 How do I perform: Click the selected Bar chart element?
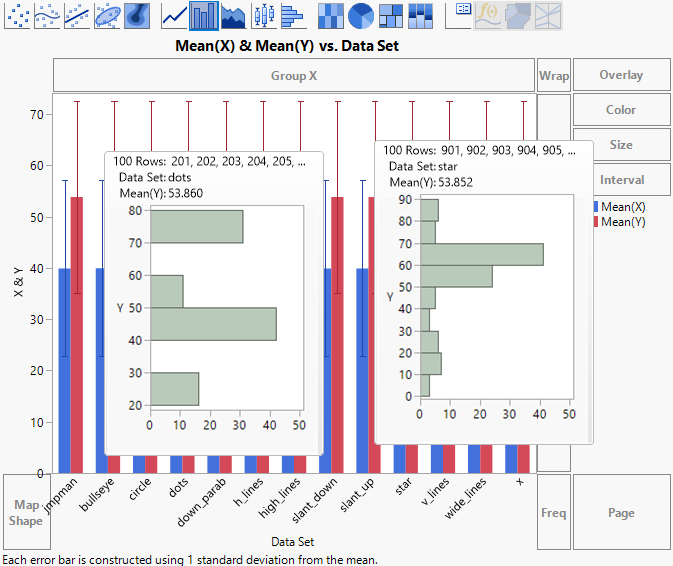[204, 15]
